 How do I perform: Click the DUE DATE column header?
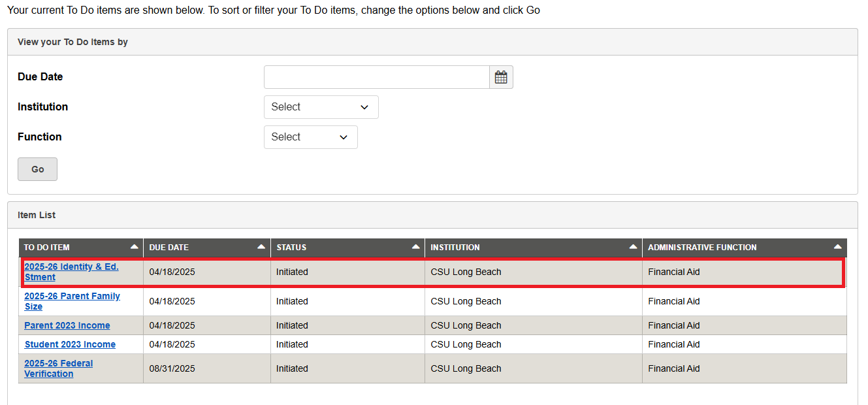tap(169, 248)
